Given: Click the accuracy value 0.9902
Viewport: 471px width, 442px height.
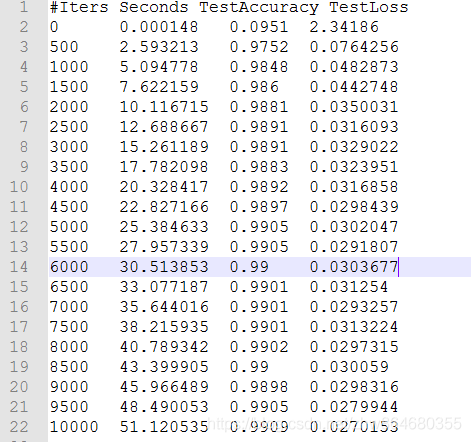Looking at the screenshot, I should pyautogui.click(x=259, y=347).
